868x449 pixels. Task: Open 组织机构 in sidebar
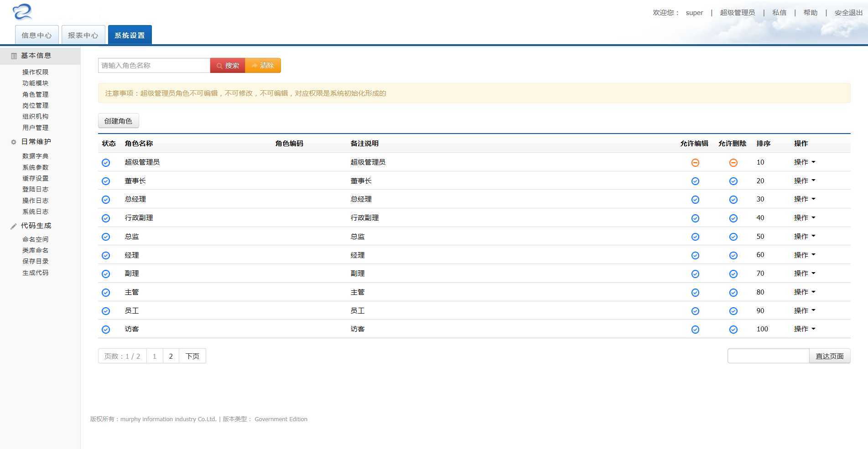[36, 116]
